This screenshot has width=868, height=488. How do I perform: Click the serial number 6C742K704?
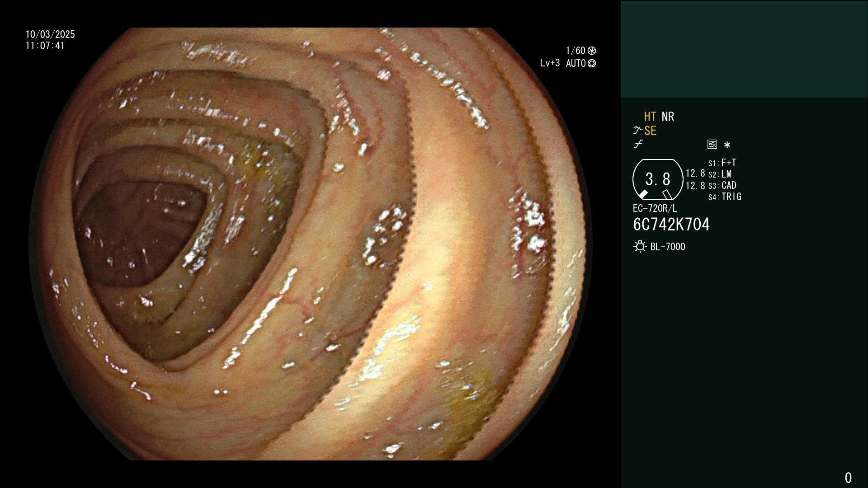pyautogui.click(x=671, y=225)
